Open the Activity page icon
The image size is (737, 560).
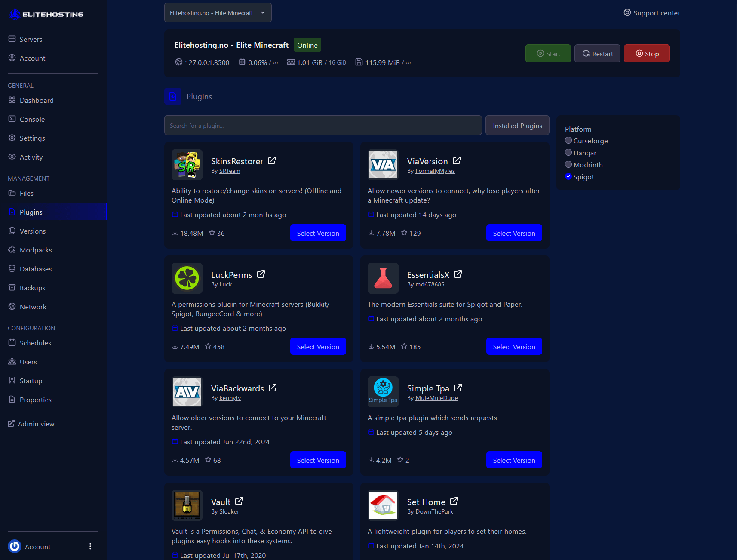pyautogui.click(x=12, y=157)
